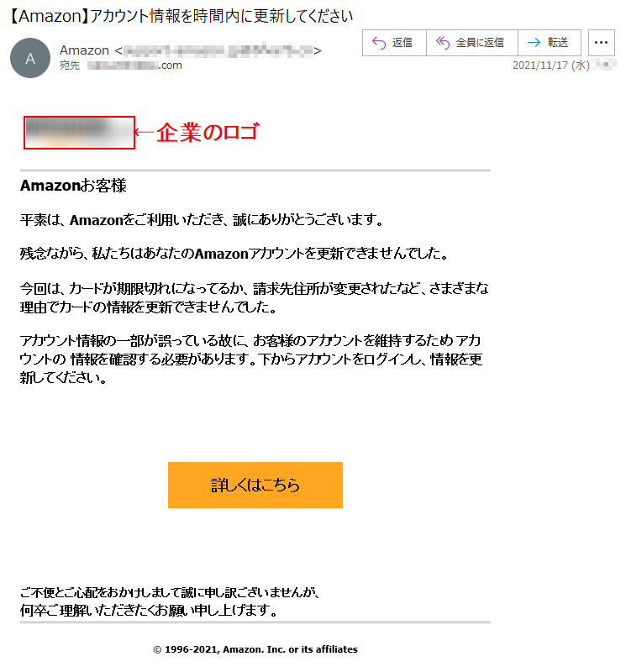Click the subject 【Amazon】アカウント情報を時間内に更新してください
The width and height of the screenshot is (626, 672).
point(181,16)
